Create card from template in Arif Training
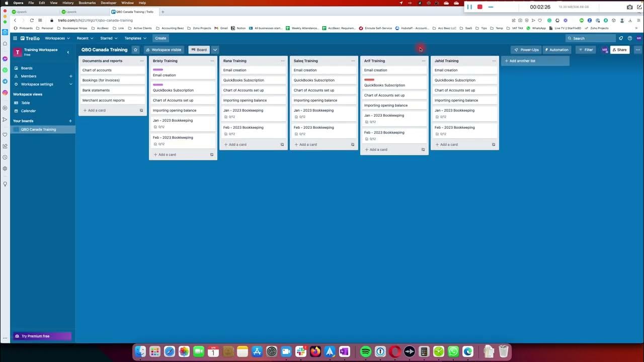Viewport: 644px width, 362px height. 423,149
